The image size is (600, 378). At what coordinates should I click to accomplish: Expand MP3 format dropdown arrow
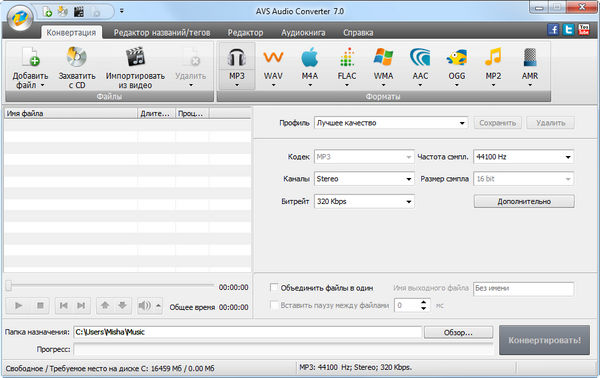pyautogui.click(x=236, y=85)
